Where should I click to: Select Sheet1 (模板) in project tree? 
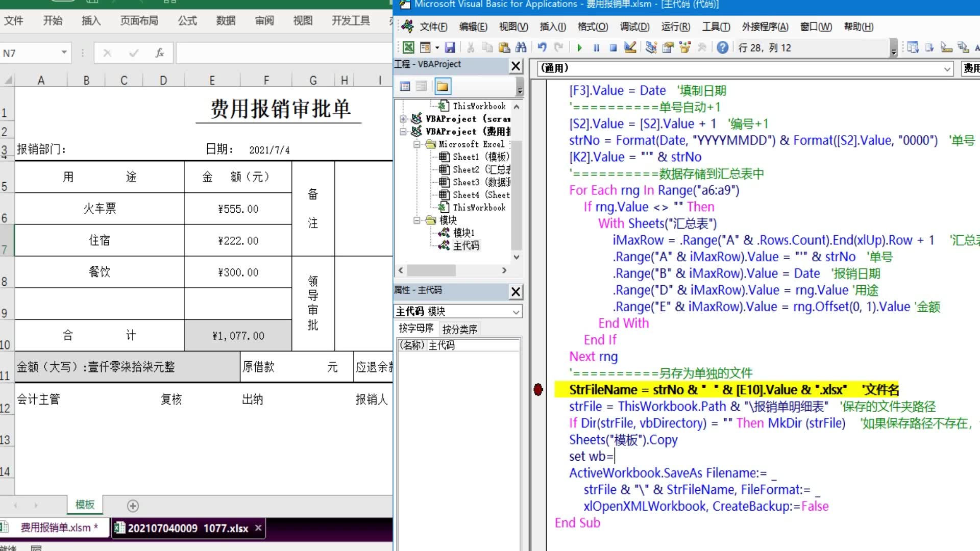[x=474, y=157]
